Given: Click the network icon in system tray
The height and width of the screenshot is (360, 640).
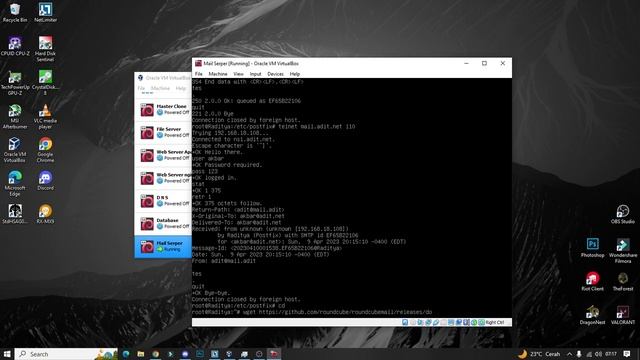Looking at the screenshot, I should (x=589, y=354).
